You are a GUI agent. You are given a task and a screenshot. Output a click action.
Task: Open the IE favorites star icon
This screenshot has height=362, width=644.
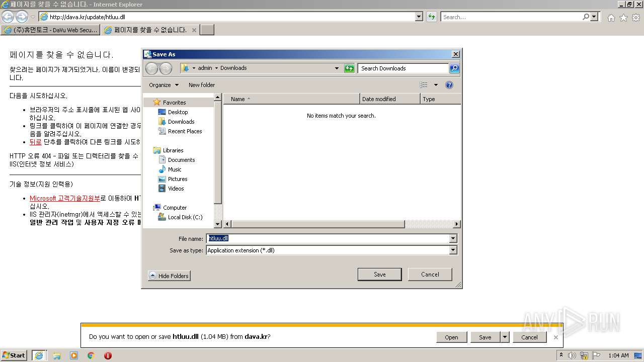click(623, 18)
